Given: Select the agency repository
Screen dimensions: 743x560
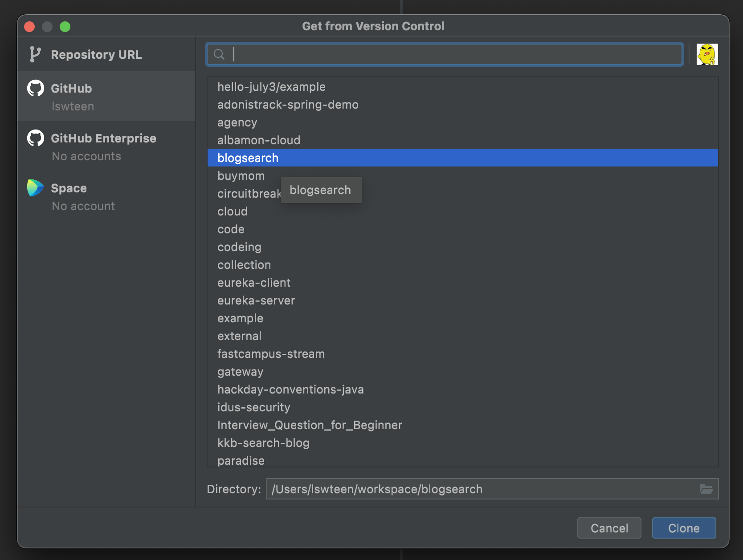Looking at the screenshot, I should tap(462, 122).
